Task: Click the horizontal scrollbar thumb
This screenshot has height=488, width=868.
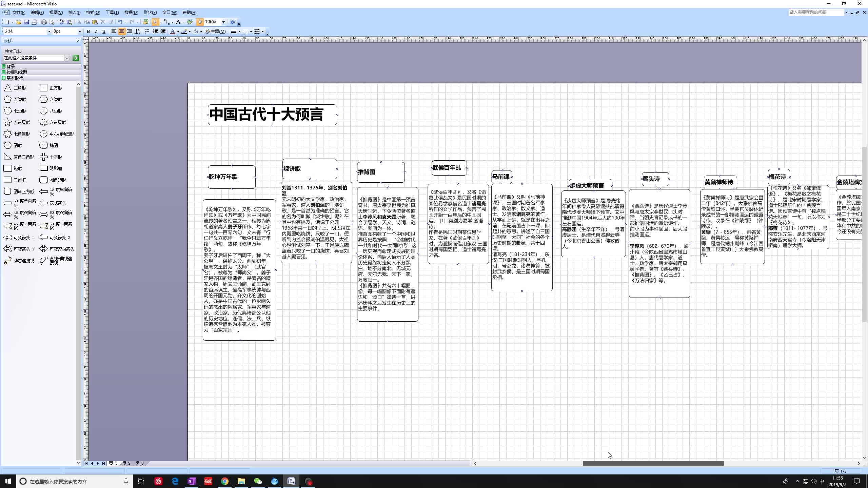Action: (653, 463)
